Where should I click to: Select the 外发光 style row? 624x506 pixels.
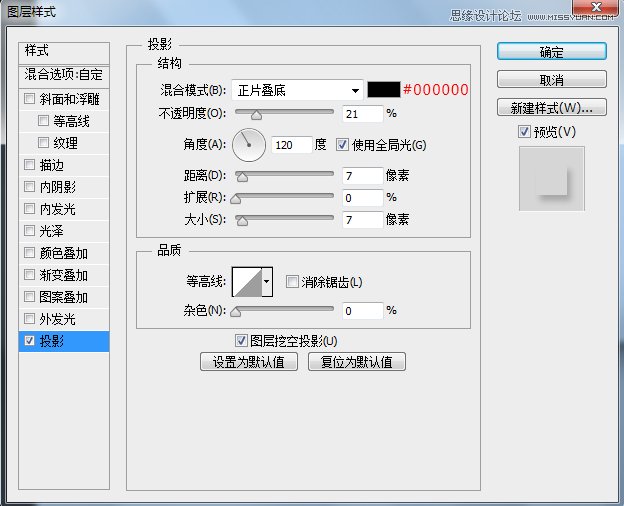pos(64,319)
